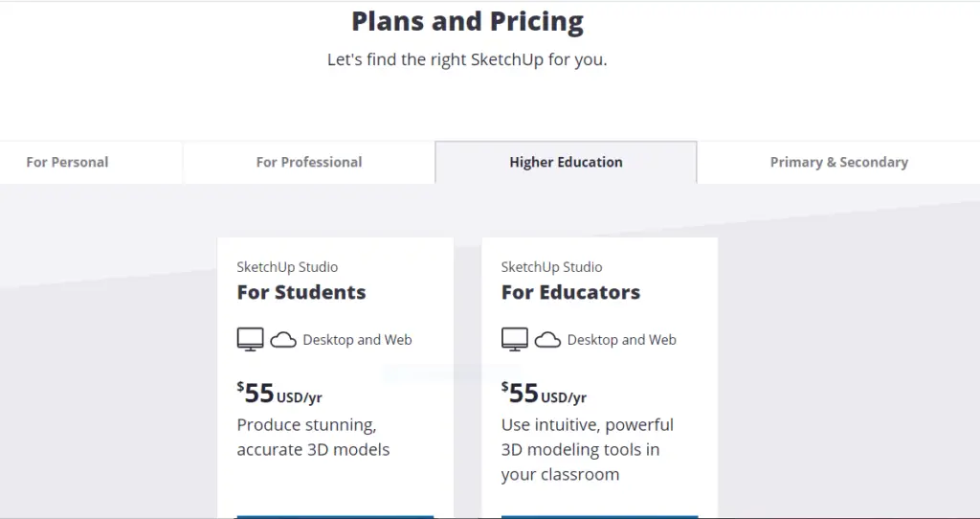The image size is (980, 519).
Task: Click the For Students heading
Action: pos(301,292)
